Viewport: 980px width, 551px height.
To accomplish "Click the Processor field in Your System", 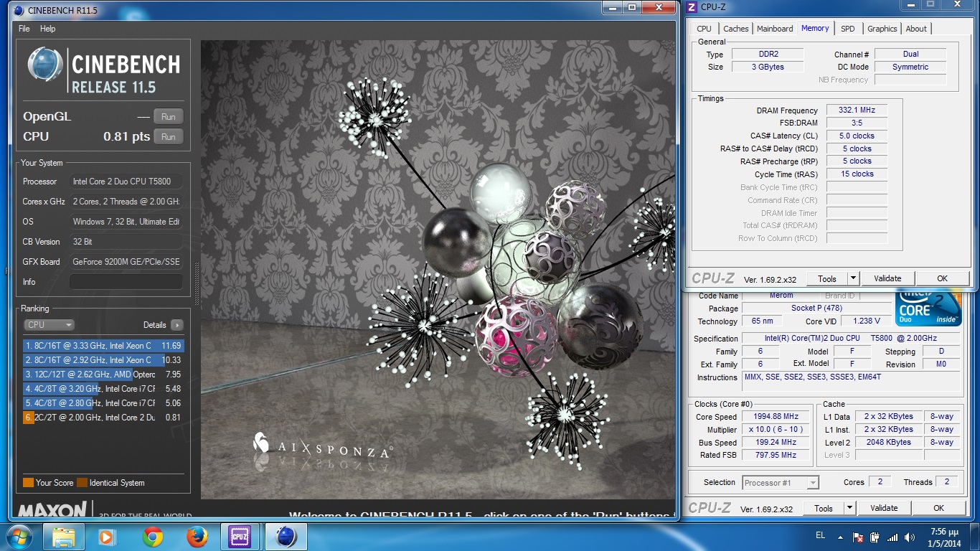I will 126,182.
